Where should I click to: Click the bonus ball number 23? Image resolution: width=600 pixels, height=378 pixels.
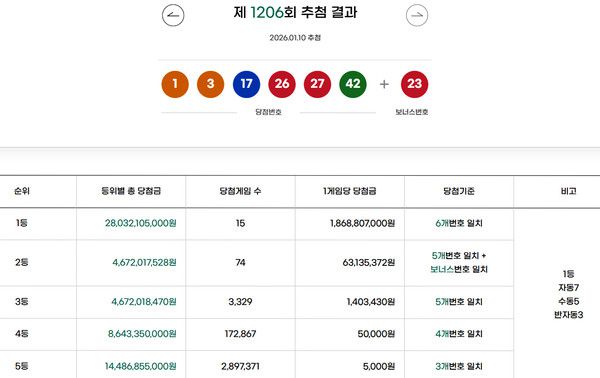pyautogui.click(x=414, y=84)
